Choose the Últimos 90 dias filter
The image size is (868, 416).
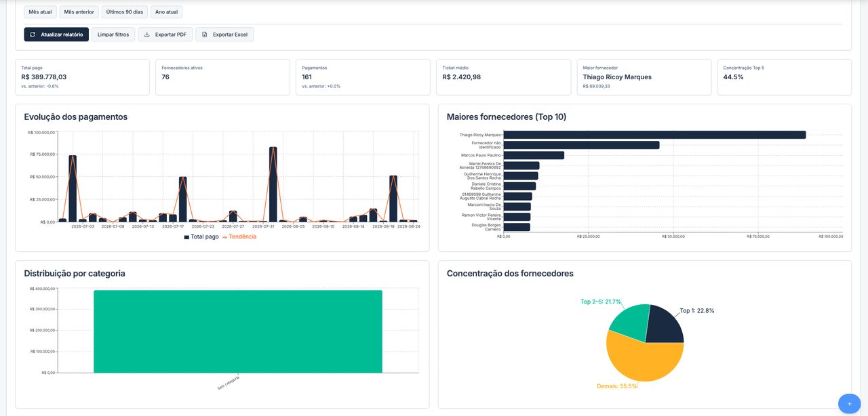click(125, 12)
